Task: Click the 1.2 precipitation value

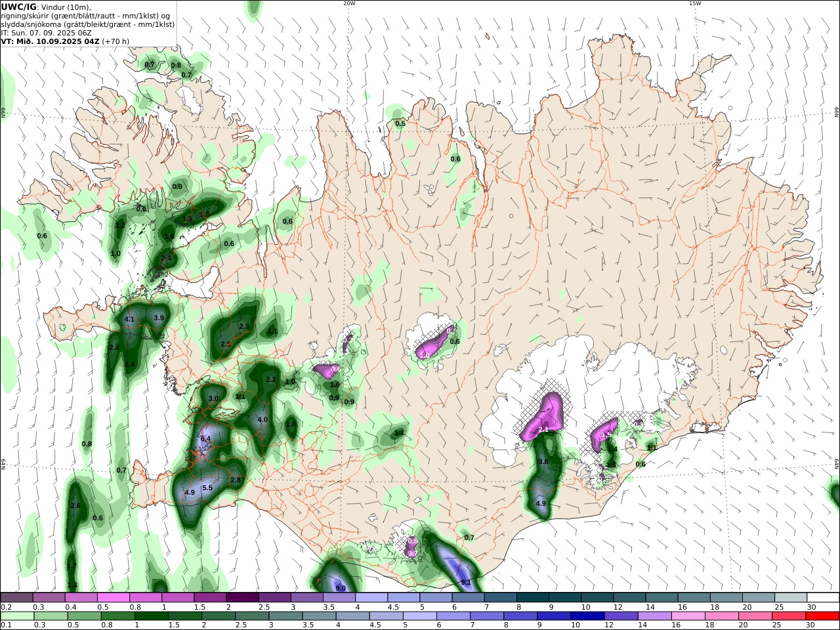Action: pyautogui.click(x=120, y=225)
